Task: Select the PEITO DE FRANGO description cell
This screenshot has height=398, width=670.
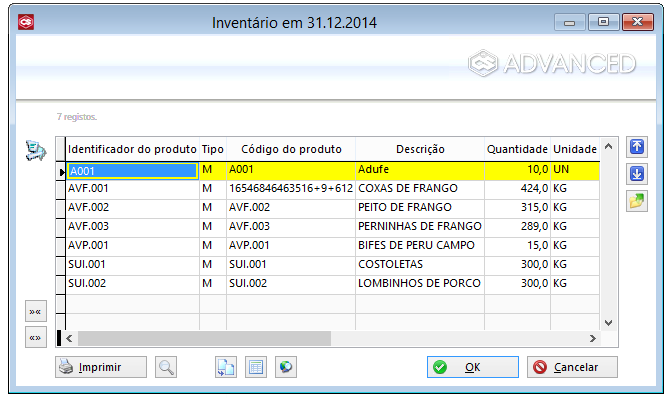Action: coord(420,207)
